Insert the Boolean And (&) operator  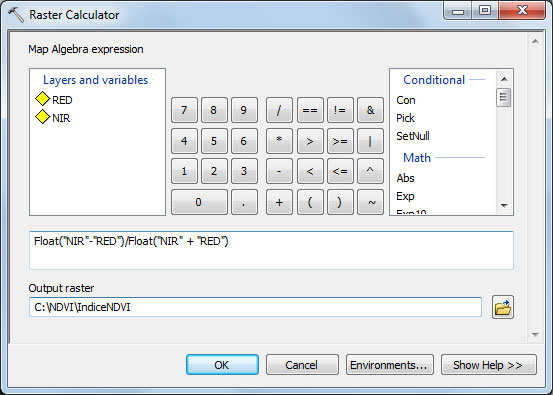pyautogui.click(x=370, y=110)
